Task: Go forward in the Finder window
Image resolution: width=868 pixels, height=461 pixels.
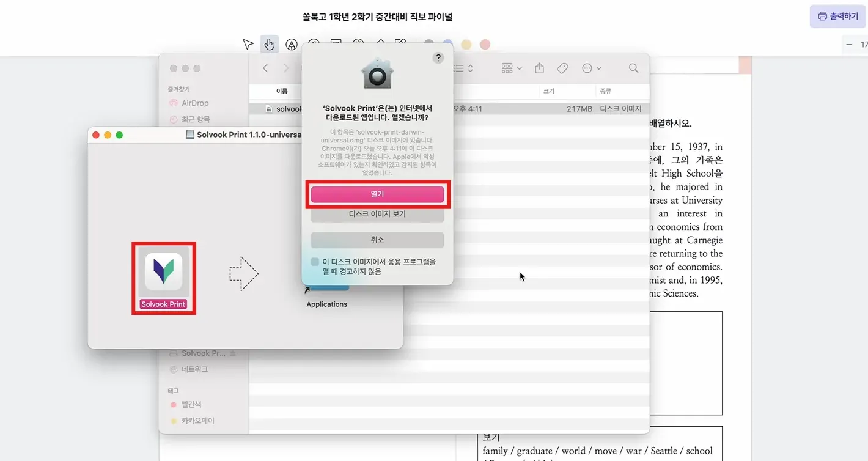Action: 285,68
